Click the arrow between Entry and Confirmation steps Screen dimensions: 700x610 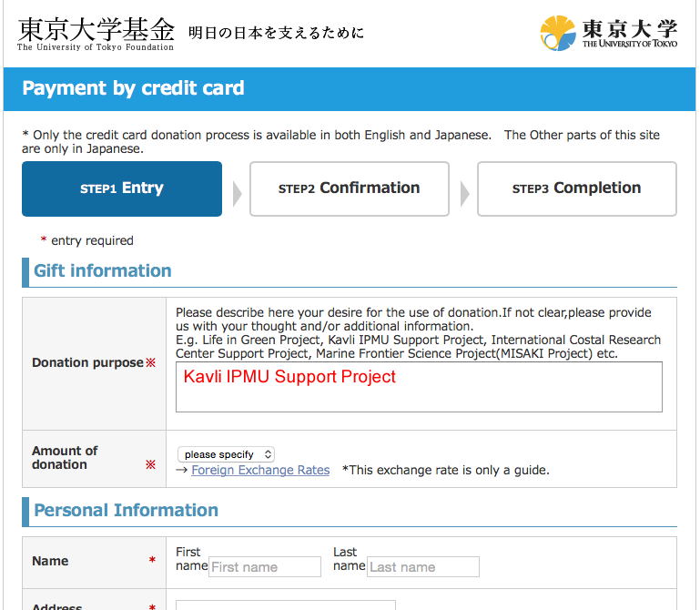(237, 193)
